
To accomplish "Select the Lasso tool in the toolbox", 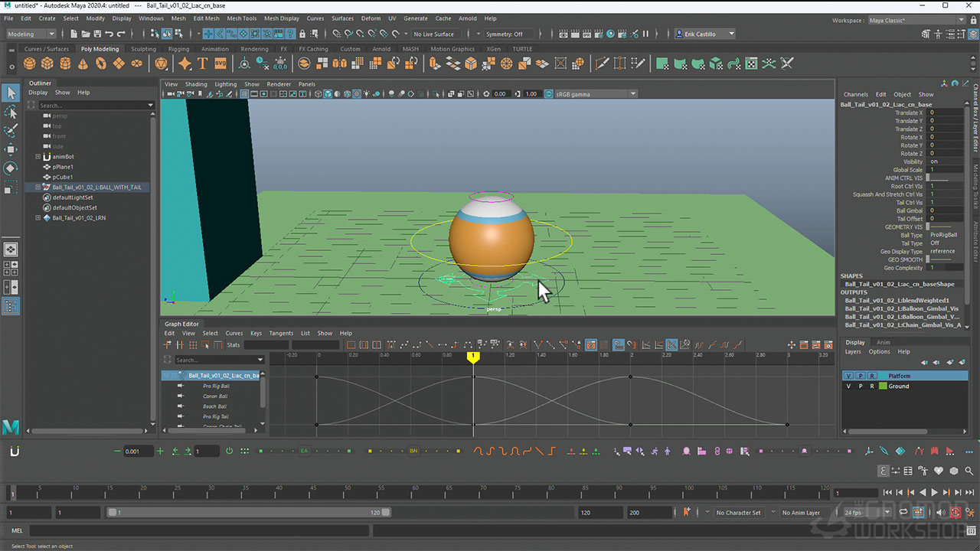I will pos(11,112).
